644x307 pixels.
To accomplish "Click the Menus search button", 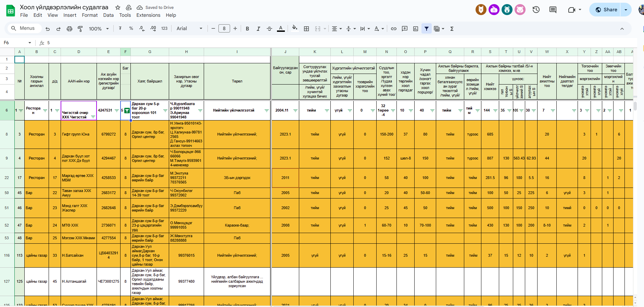I will 23,28.
